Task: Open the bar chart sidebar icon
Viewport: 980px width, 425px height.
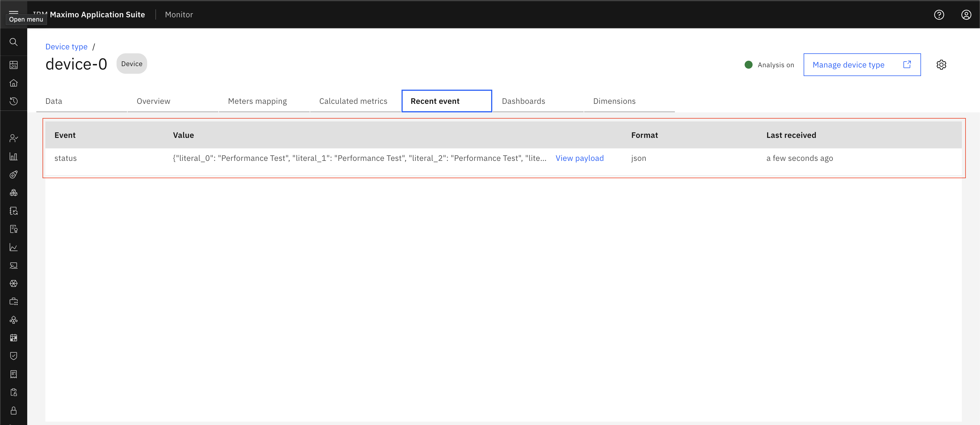Action: [14, 156]
